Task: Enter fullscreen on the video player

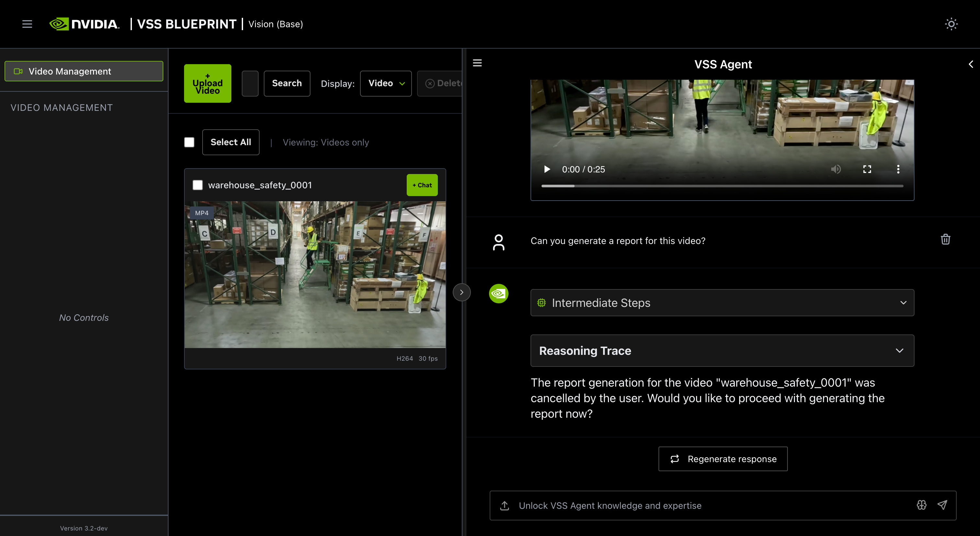Action: 867,169
